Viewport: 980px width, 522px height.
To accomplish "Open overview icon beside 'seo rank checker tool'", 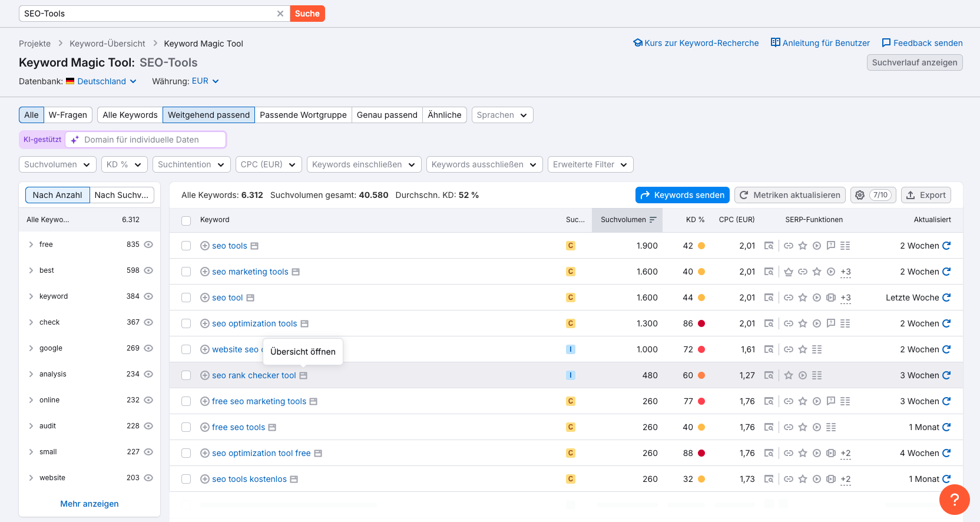I will (x=303, y=375).
